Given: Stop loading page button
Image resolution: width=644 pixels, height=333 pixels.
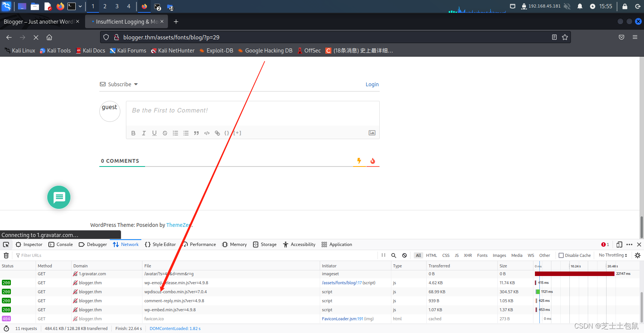Looking at the screenshot, I should [x=36, y=37].
